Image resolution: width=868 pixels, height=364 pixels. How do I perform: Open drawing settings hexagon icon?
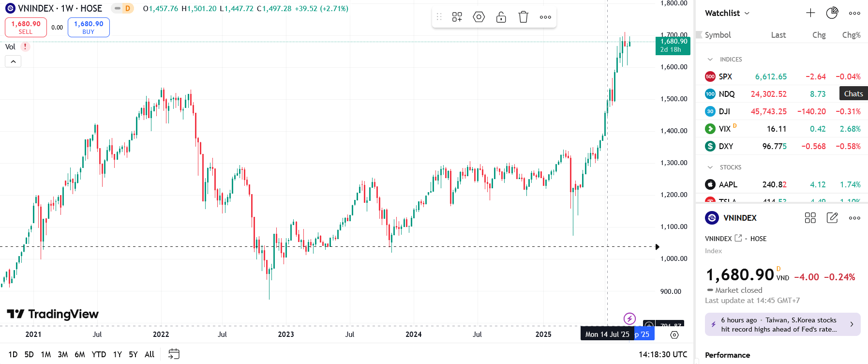click(479, 17)
